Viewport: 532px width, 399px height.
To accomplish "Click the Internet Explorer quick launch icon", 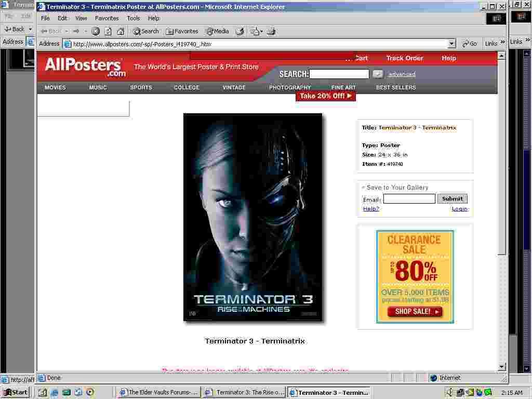I will tap(54, 393).
